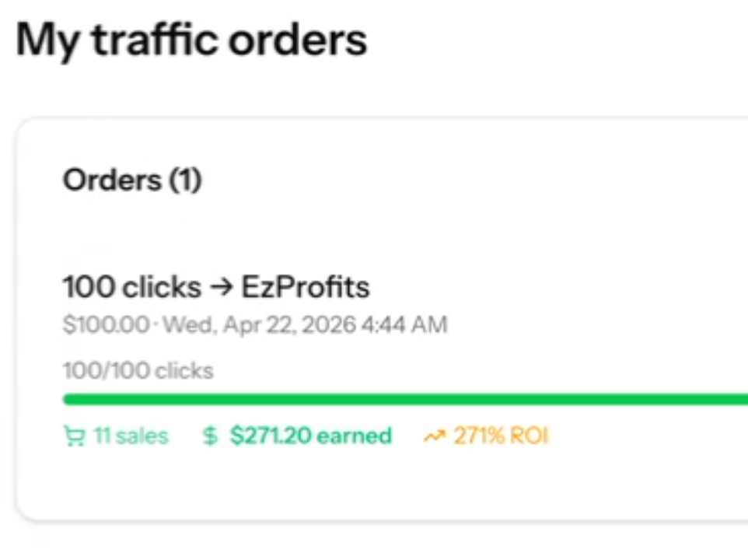This screenshot has width=748, height=560.
Task: Select the 271% ROI label
Action: pyautogui.click(x=502, y=435)
